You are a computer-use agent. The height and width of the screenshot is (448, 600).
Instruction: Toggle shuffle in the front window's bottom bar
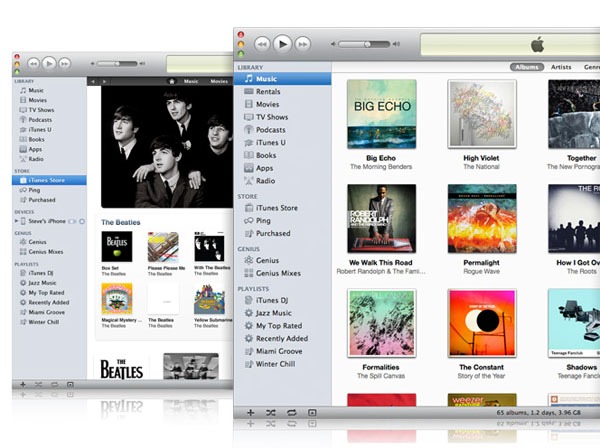[269, 412]
